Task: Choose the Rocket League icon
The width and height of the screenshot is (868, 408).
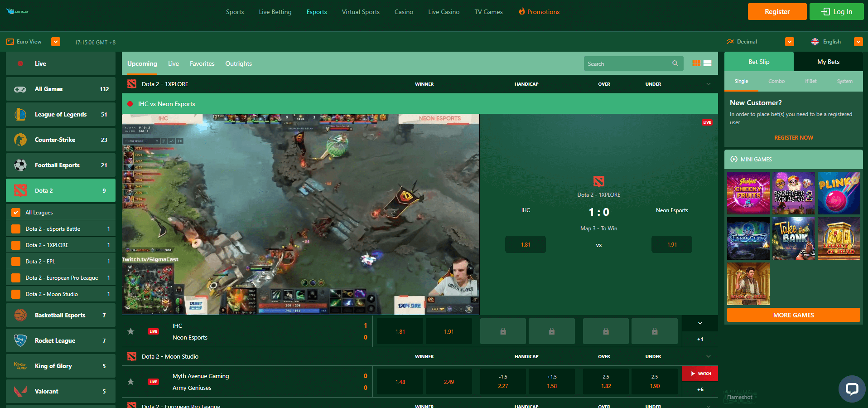Action: point(20,340)
